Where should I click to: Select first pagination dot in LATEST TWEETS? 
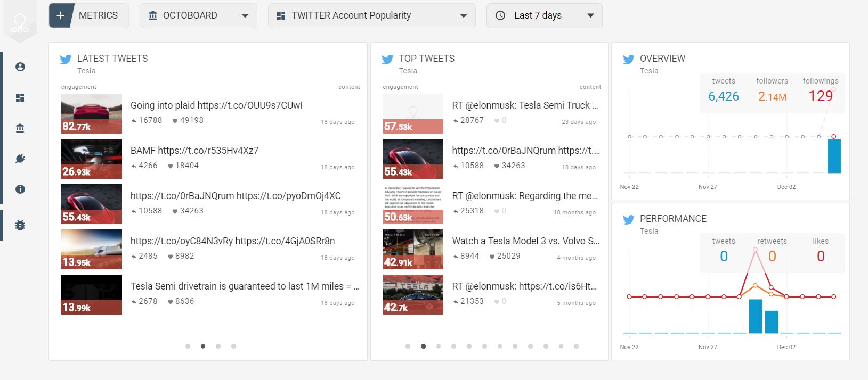point(188,346)
